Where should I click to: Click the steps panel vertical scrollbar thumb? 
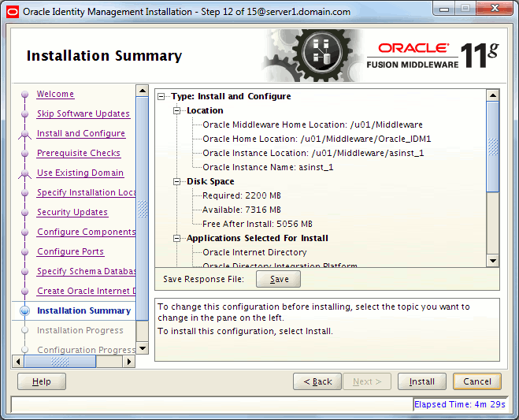pos(143,209)
